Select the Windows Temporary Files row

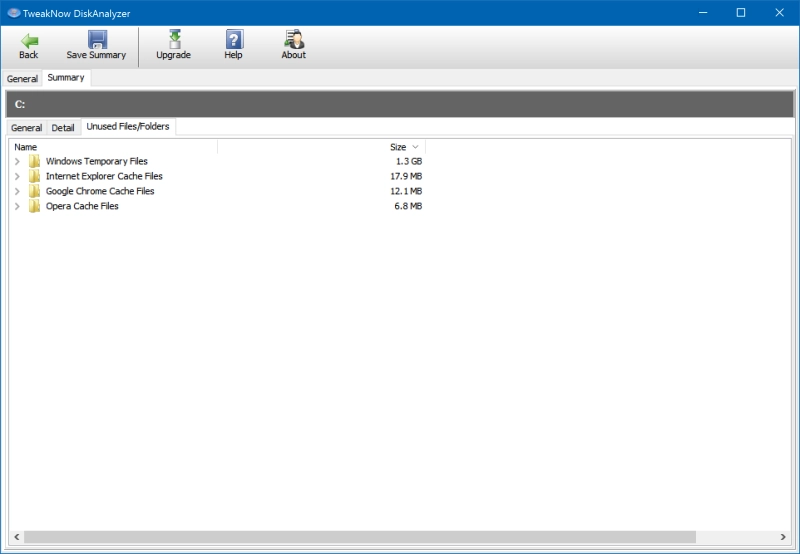tap(218, 161)
